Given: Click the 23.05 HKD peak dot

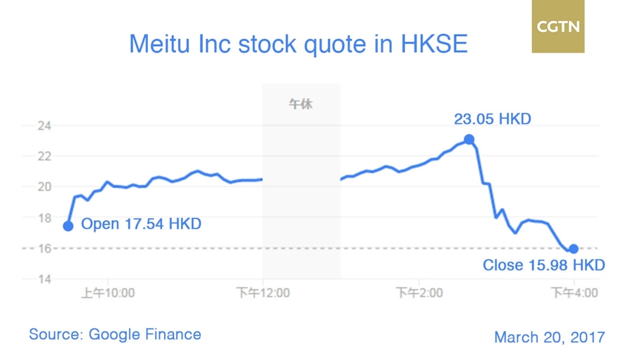Looking at the screenshot, I should [469, 139].
